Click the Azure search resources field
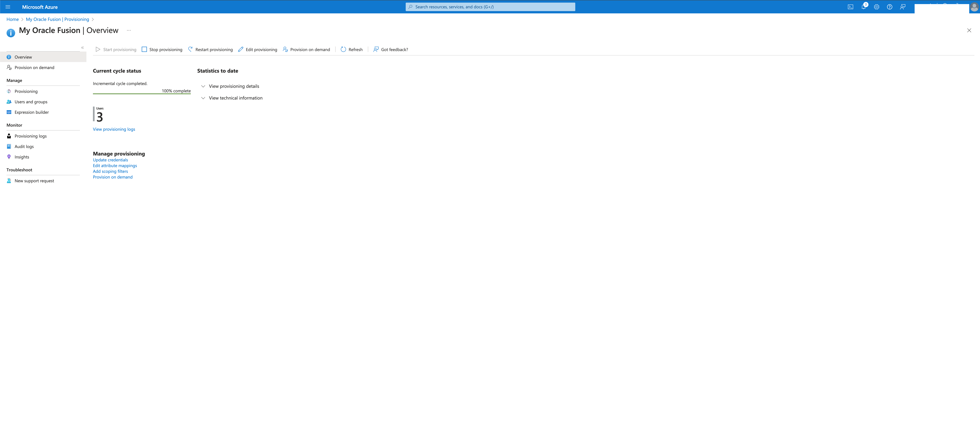 (490, 7)
